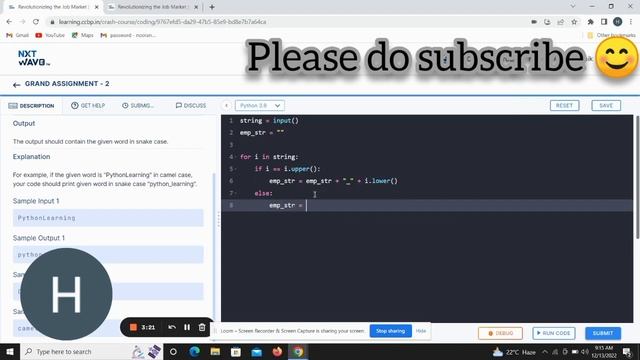Open the Gmail bookmark
This screenshot has height=360, width=640.
pos(18,35)
